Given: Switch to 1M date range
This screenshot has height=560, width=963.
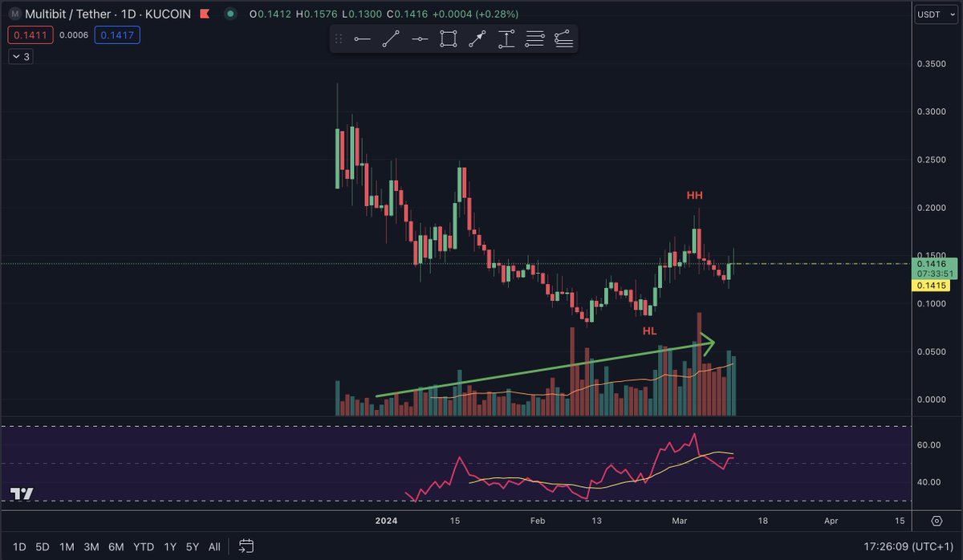Looking at the screenshot, I should [67, 546].
